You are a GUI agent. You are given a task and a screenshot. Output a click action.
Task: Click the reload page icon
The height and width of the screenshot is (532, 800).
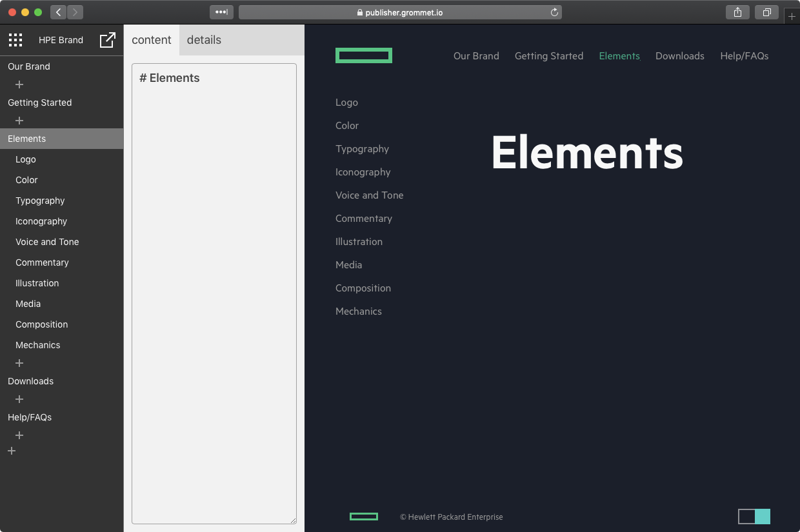(x=554, y=12)
